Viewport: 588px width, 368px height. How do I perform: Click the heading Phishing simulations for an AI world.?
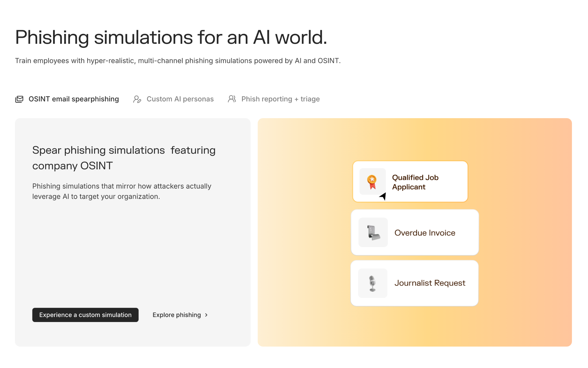point(171,37)
